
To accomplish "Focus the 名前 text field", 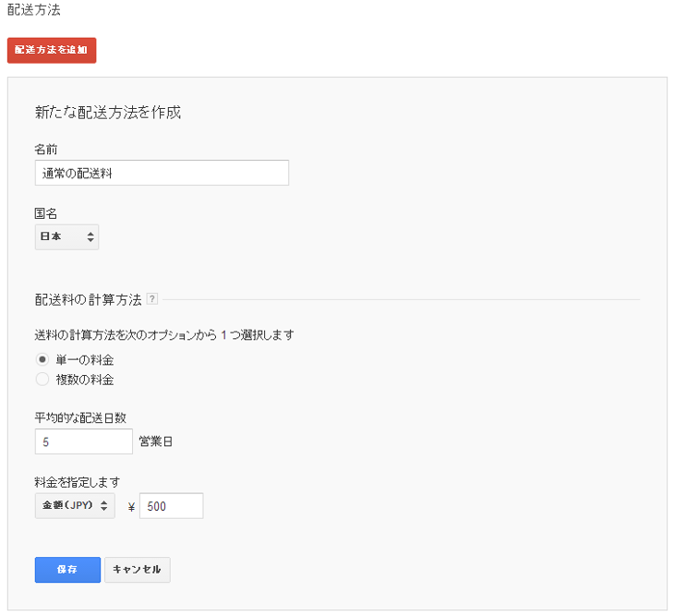I will pyautogui.click(x=162, y=173).
